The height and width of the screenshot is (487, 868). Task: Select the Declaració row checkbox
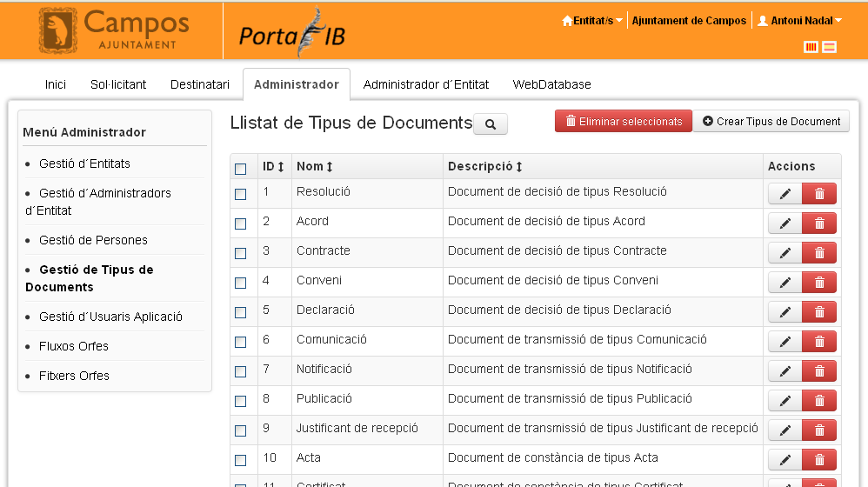coord(241,312)
